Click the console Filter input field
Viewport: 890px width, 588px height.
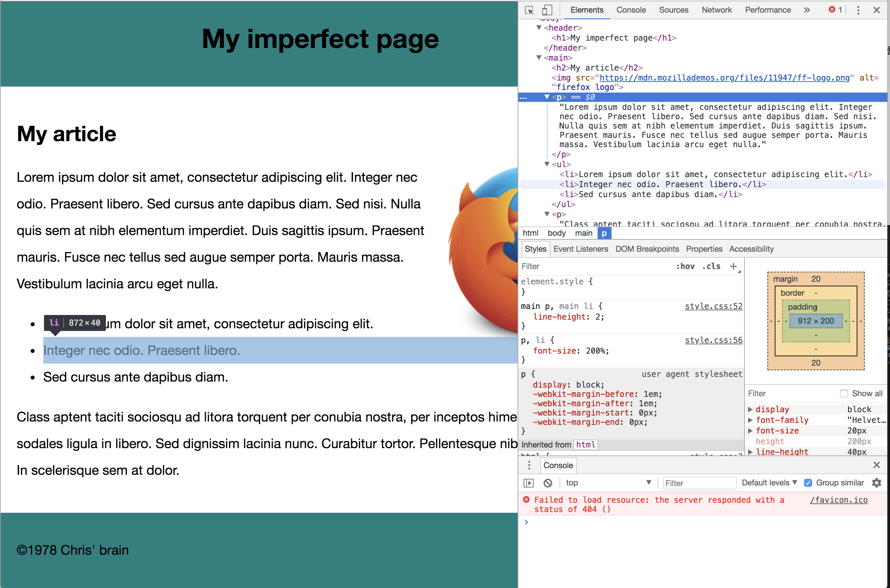[699, 483]
